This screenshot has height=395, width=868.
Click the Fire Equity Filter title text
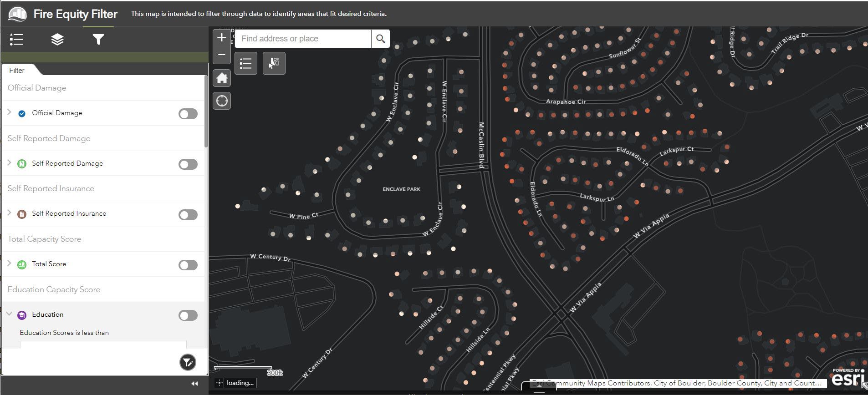pos(75,14)
